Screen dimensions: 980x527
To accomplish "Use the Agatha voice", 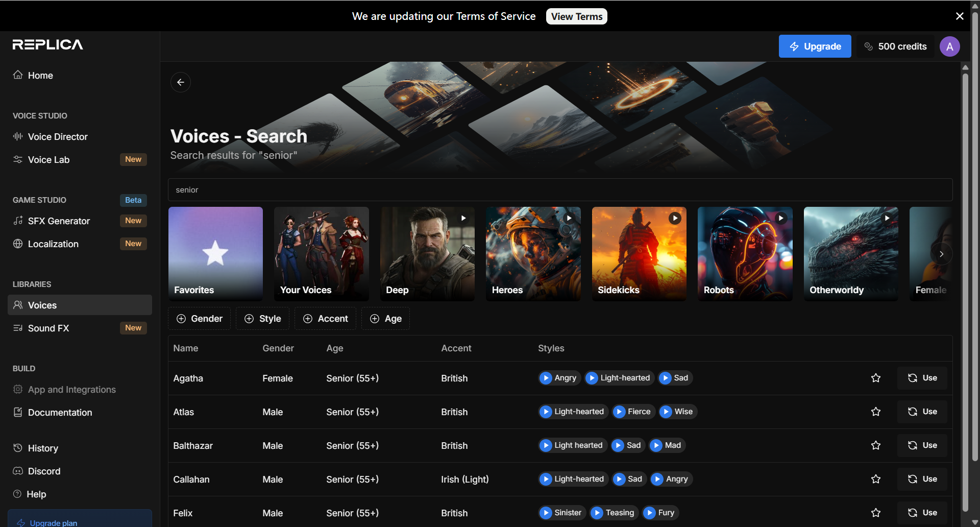I will pyautogui.click(x=922, y=378).
